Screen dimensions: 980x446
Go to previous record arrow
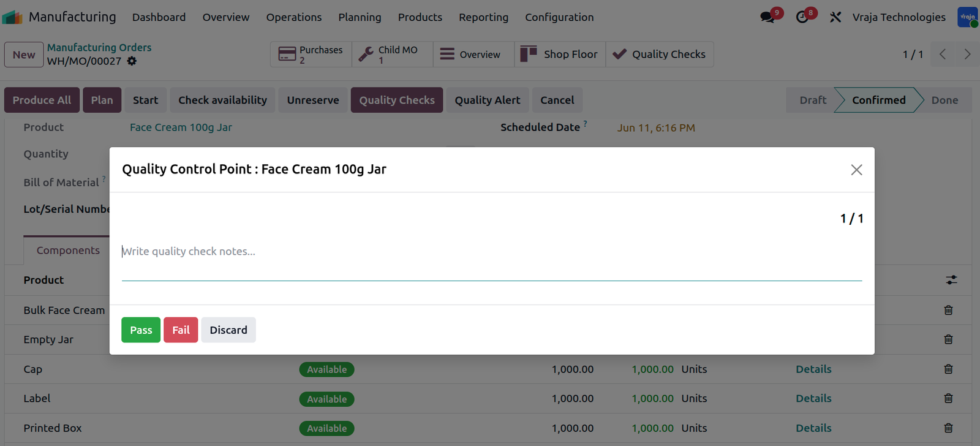click(x=943, y=55)
